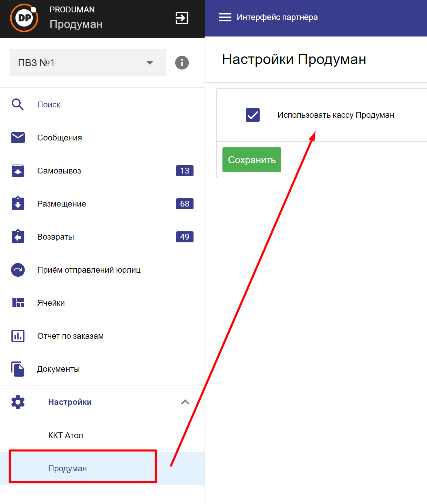Click the Ячейки cells grid icon
This screenshot has height=504, width=427.
[x=18, y=303]
